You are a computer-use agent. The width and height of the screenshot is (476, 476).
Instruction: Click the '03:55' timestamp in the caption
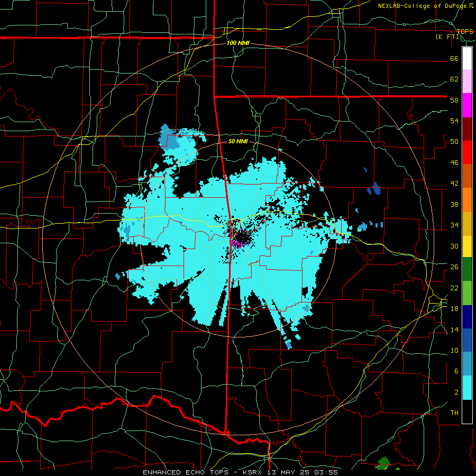click(326, 472)
